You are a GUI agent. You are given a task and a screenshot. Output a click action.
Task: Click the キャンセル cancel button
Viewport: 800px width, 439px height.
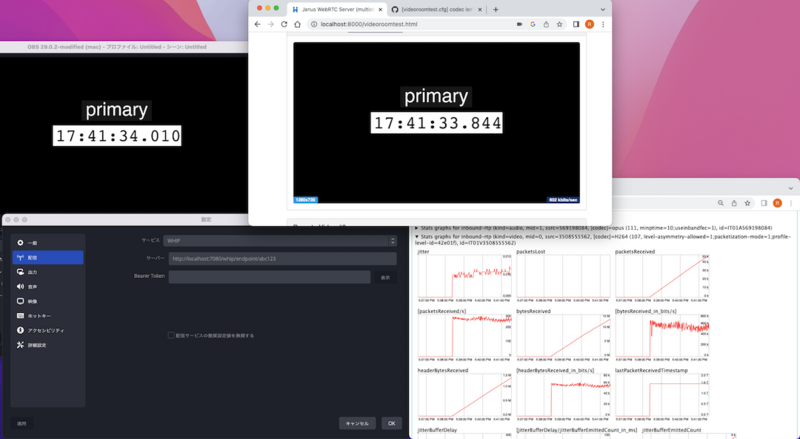(357, 423)
